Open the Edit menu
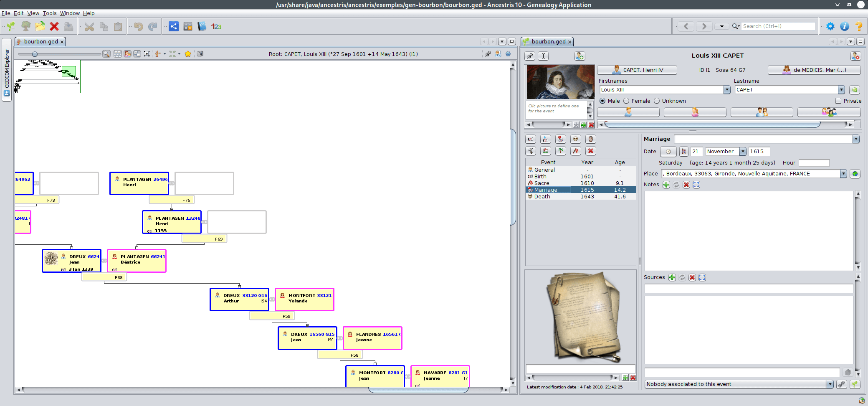 (18, 13)
